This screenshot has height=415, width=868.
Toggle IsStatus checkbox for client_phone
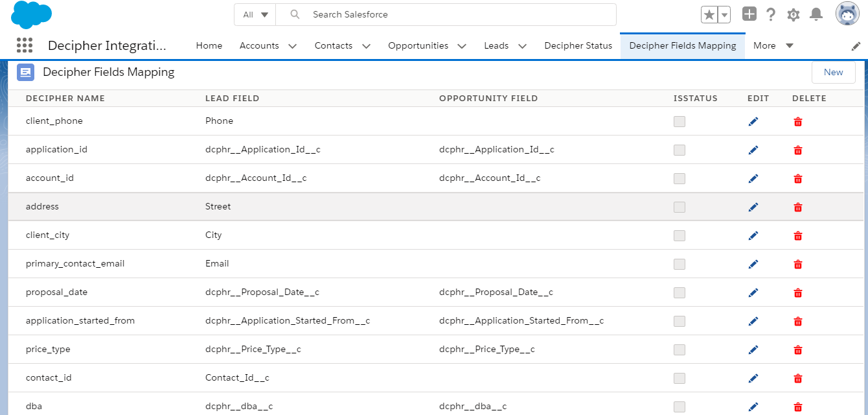coord(680,122)
